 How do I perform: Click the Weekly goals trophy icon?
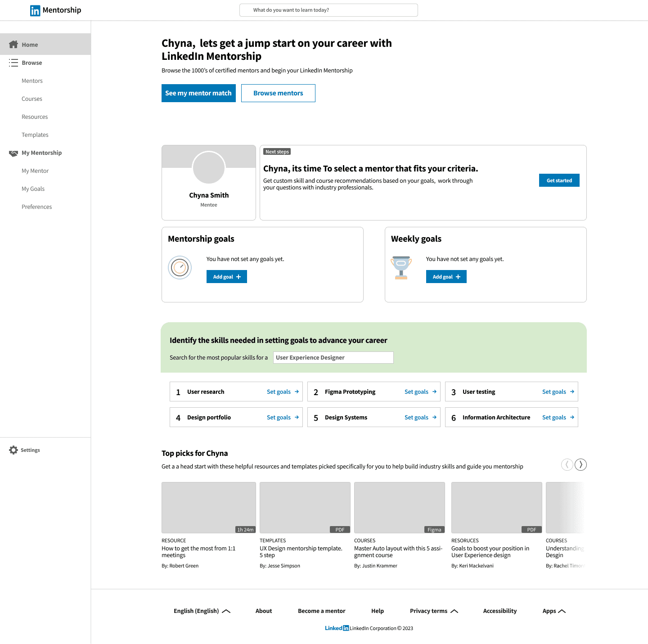pyautogui.click(x=401, y=268)
